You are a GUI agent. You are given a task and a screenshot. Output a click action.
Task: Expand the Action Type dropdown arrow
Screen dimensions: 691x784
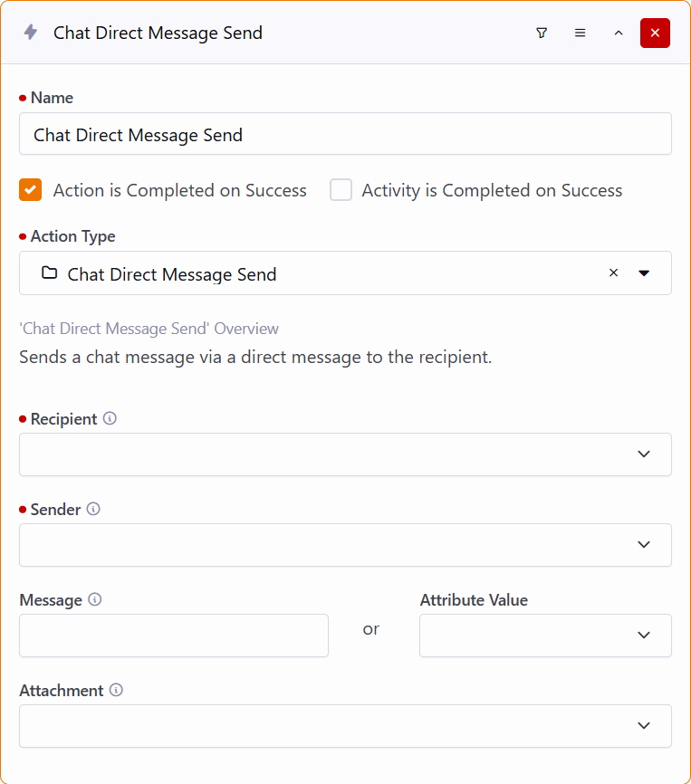pyautogui.click(x=644, y=272)
